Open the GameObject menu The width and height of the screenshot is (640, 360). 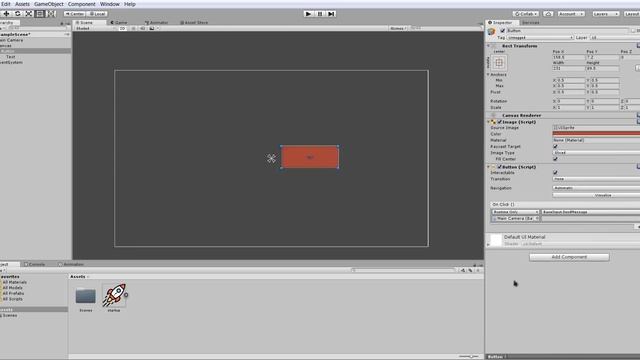[x=49, y=4]
